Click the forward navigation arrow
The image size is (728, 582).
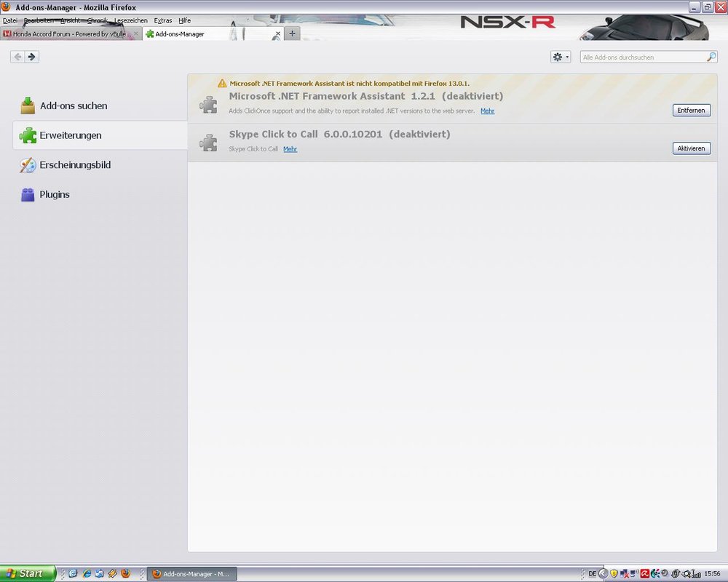pos(31,57)
